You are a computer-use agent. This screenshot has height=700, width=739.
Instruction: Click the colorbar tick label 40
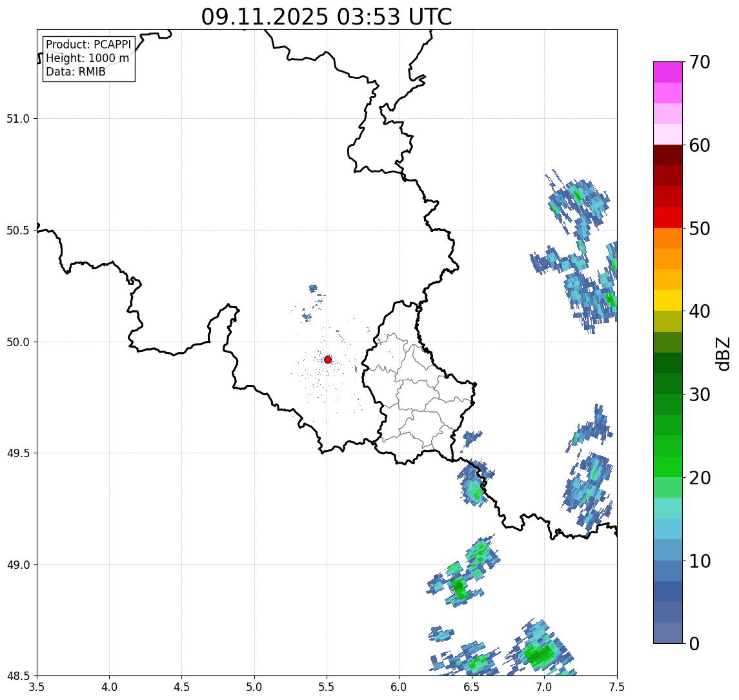tap(700, 311)
